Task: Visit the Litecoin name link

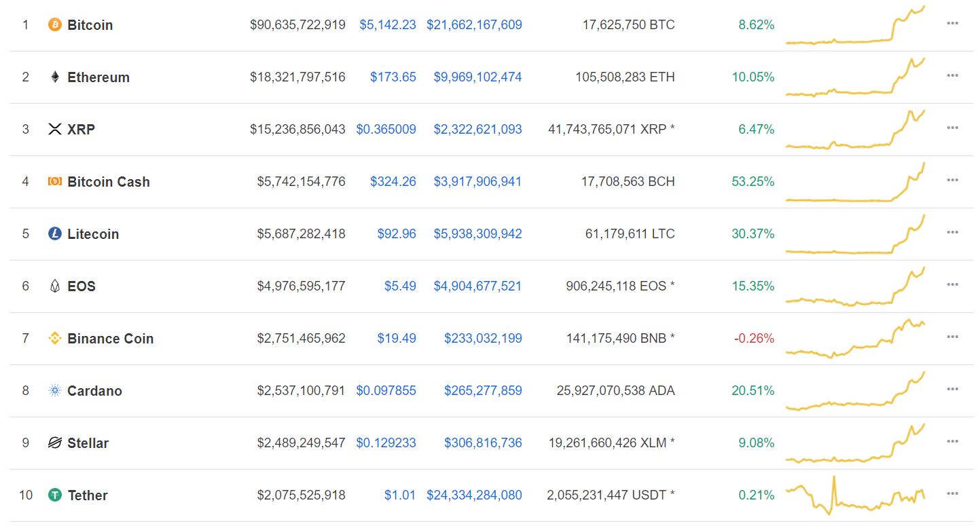Action: click(93, 234)
